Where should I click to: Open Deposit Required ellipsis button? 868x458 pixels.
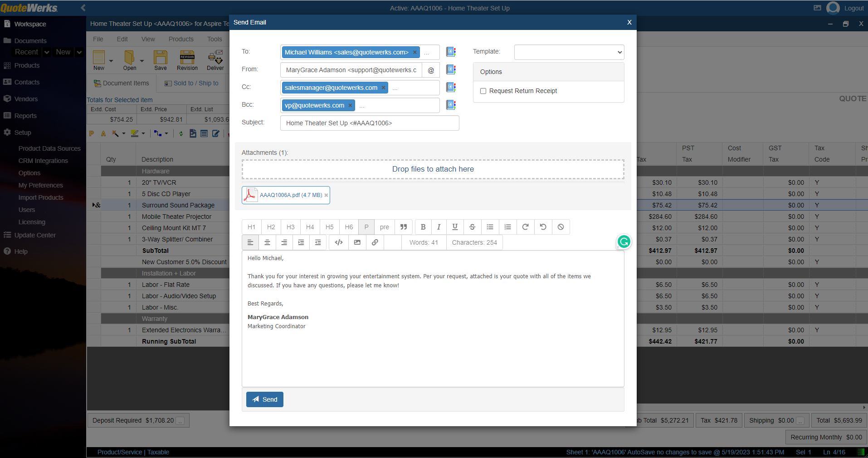180,421
